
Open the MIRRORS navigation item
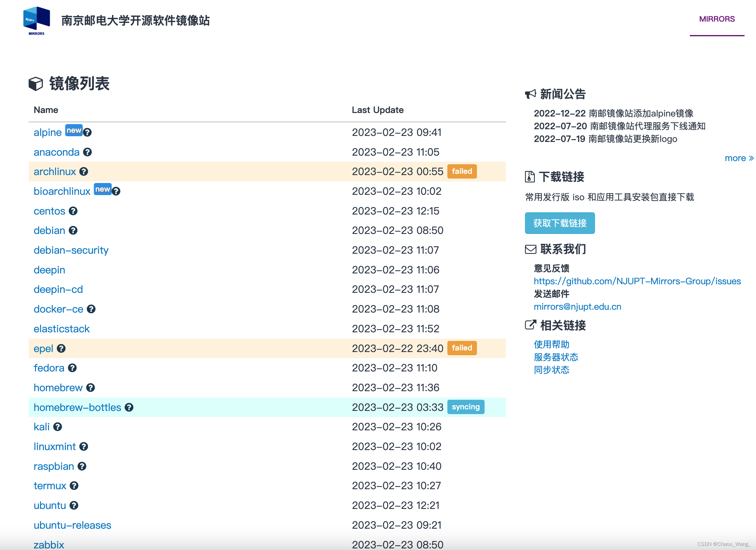click(x=717, y=19)
